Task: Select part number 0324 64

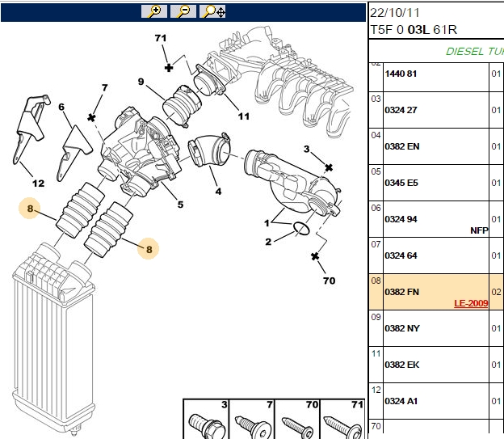Action: pyautogui.click(x=401, y=255)
